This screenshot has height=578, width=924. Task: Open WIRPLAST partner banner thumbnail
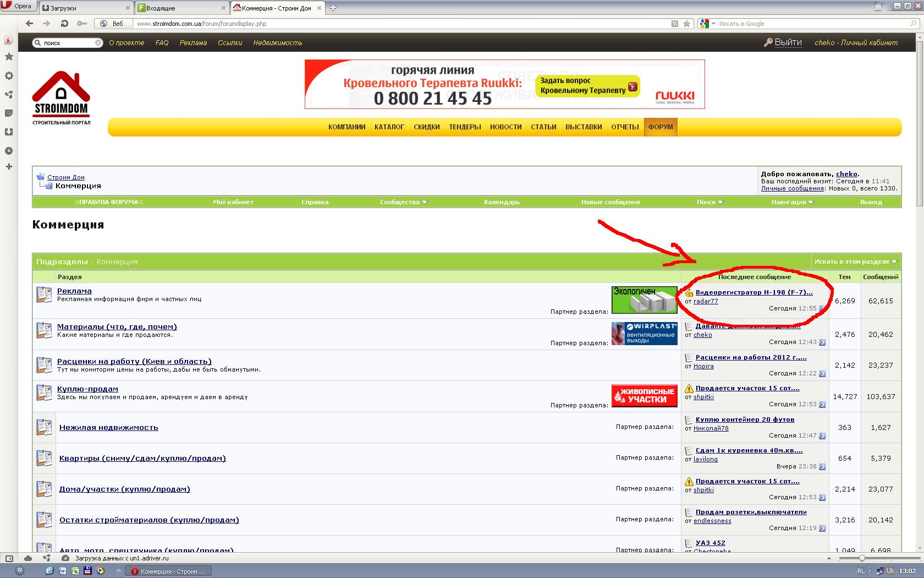[x=644, y=334]
